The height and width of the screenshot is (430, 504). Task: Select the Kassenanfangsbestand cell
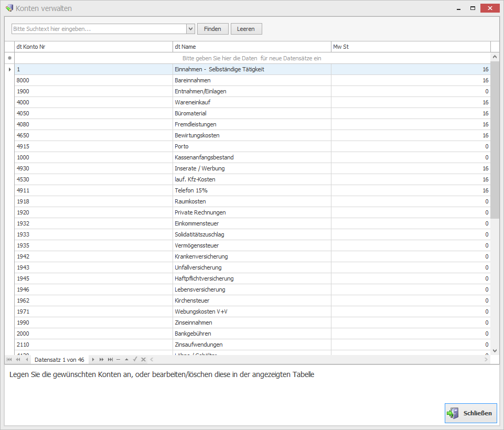point(252,157)
